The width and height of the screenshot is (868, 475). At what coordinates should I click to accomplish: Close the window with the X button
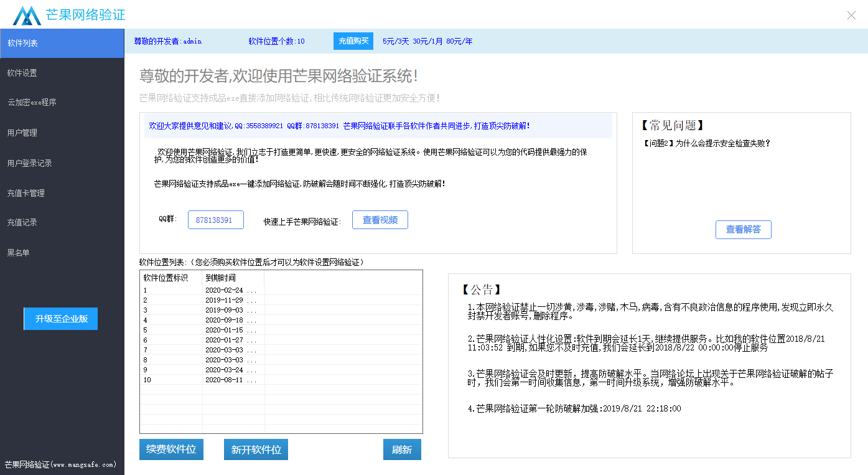pyautogui.click(x=851, y=16)
